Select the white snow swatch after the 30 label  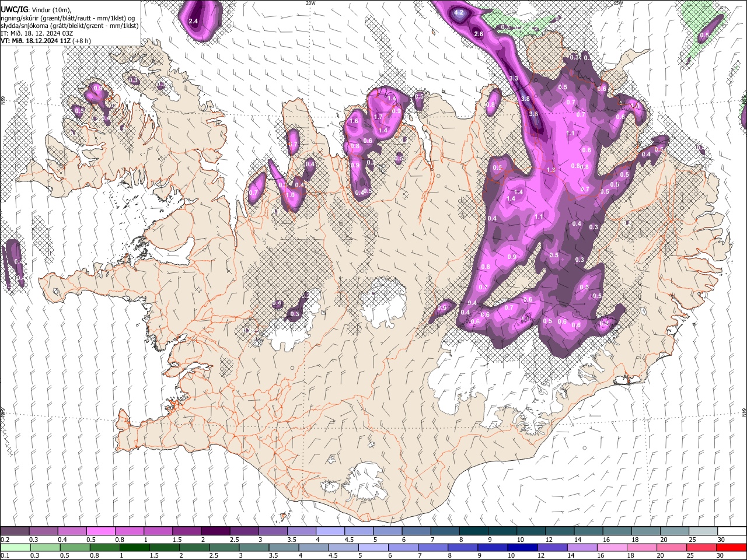pyautogui.click(x=732, y=531)
